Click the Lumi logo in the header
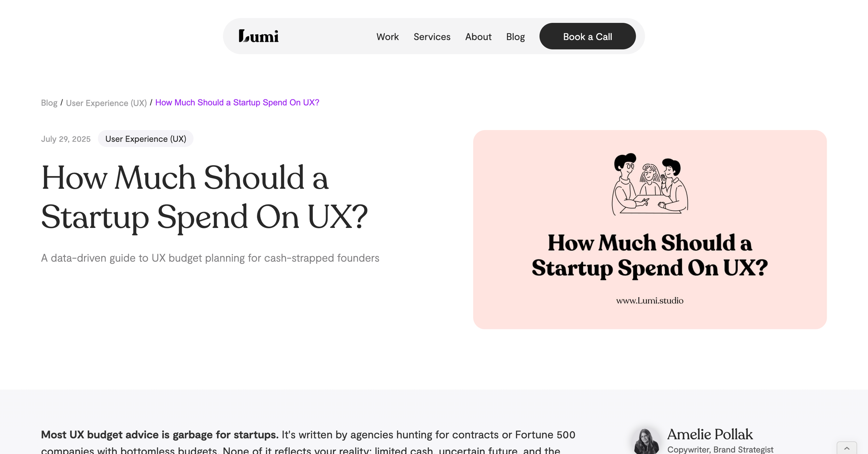868x454 pixels. 259,36
